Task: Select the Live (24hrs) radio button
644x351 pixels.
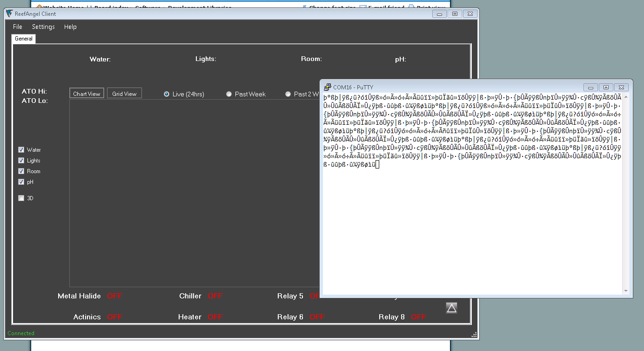Action: [167, 94]
